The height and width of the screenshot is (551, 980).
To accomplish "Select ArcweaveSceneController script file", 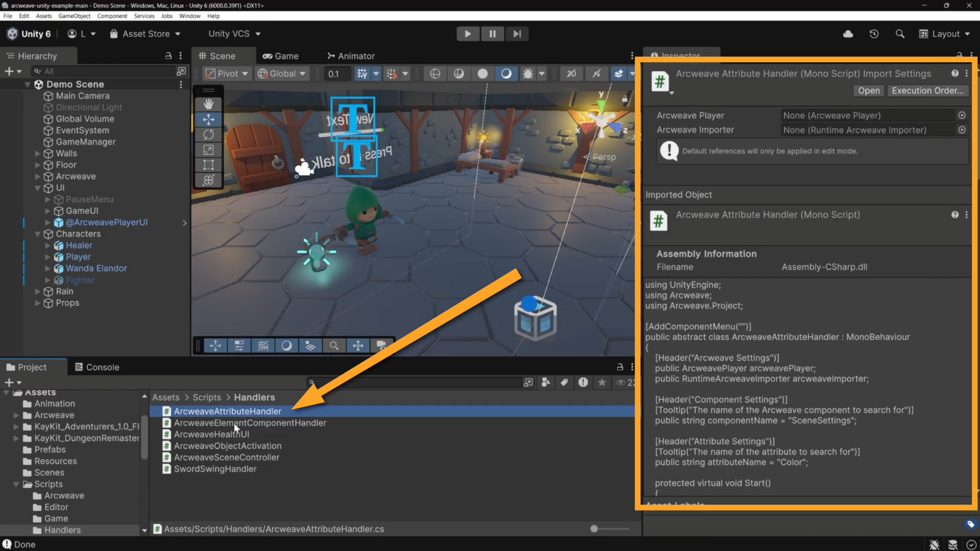I will tap(227, 458).
